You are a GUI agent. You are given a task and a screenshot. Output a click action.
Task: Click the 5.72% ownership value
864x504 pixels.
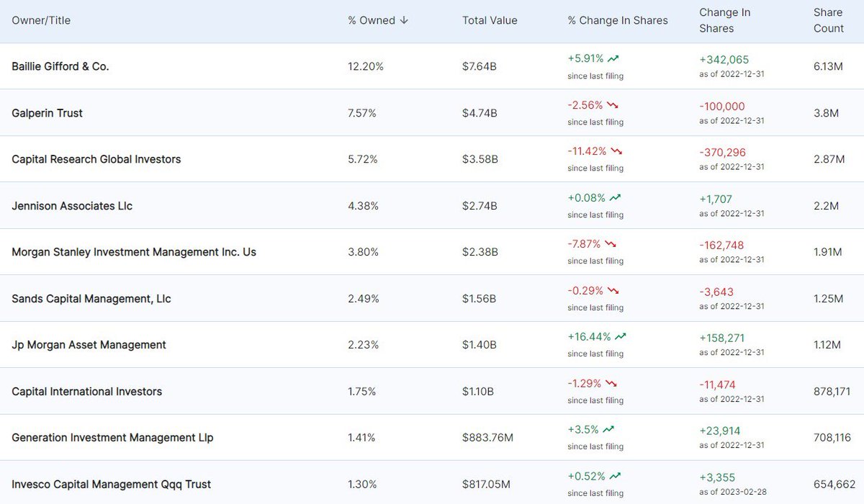click(x=363, y=159)
